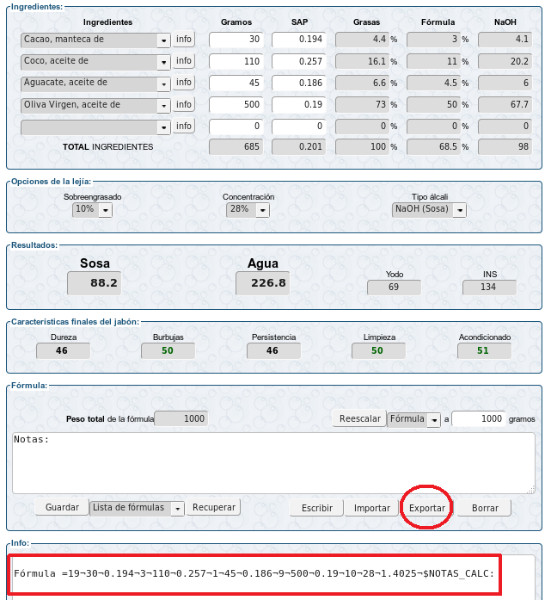
Task: Show info for Oliva Virgen, aceite de
Action: pos(184,104)
